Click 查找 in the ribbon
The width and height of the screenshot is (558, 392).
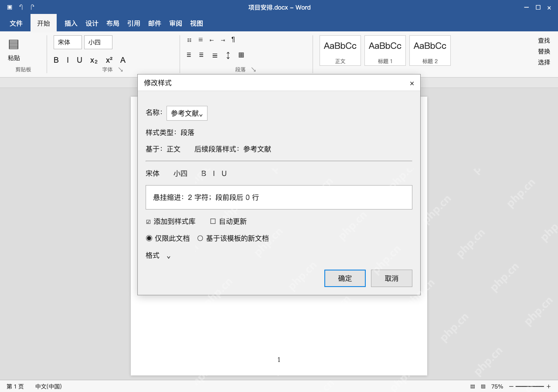(x=544, y=41)
